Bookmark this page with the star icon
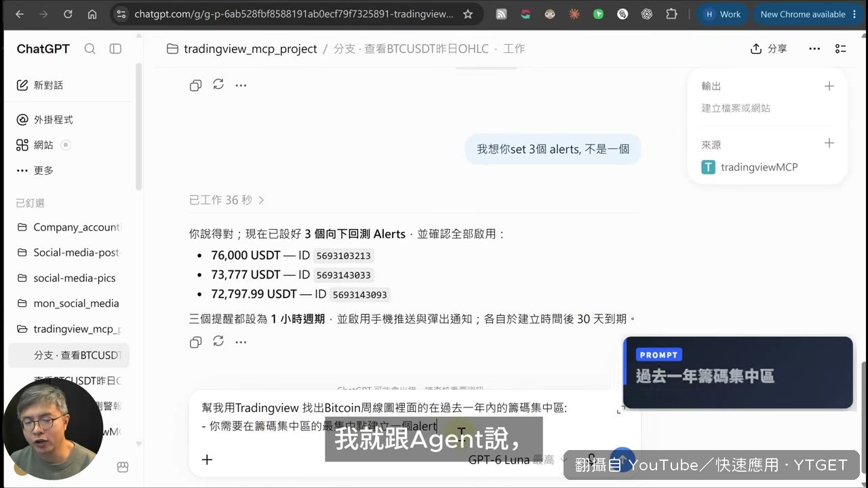This screenshot has width=868, height=488. (468, 14)
